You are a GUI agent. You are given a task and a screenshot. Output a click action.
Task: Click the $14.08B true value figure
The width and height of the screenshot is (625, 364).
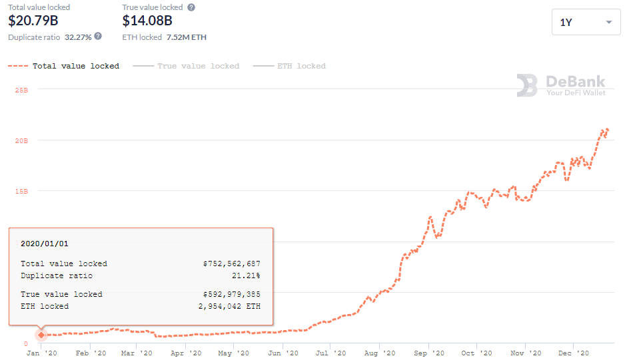click(147, 21)
